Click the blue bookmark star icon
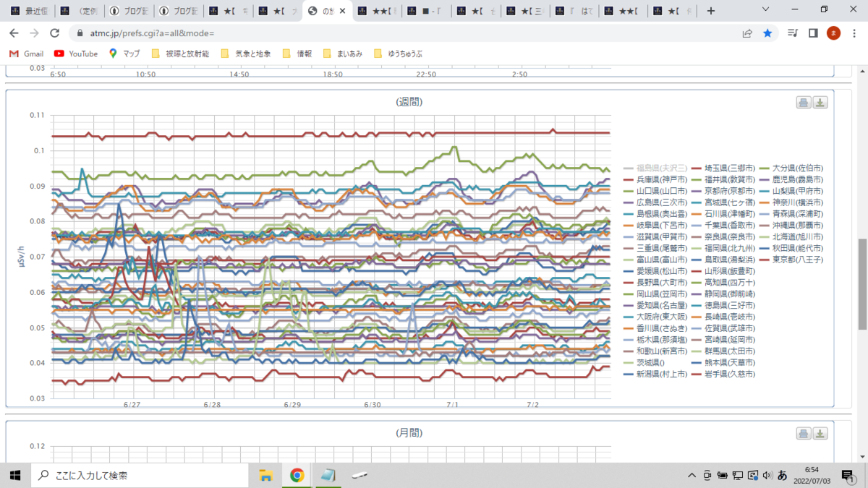The width and height of the screenshot is (868, 488). coord(767,33)
